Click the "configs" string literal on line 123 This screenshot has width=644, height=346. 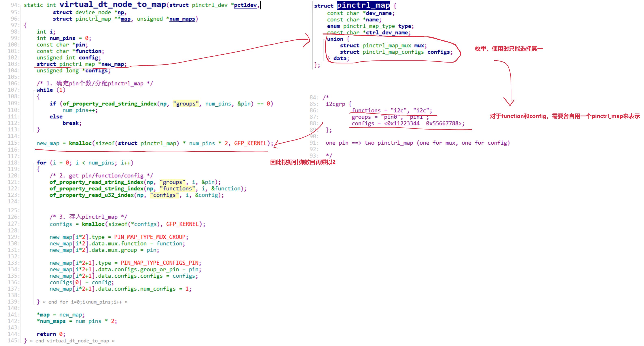pyautogui.click(x=165, y=195)
